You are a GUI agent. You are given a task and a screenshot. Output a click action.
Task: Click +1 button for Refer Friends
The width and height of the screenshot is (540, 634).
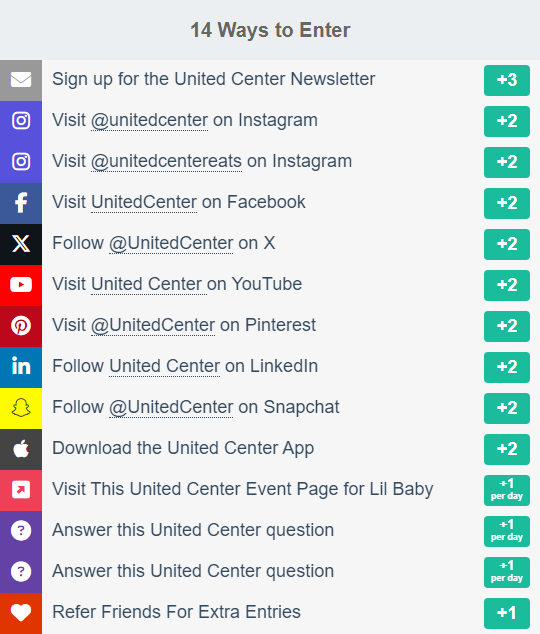(506, 613)
